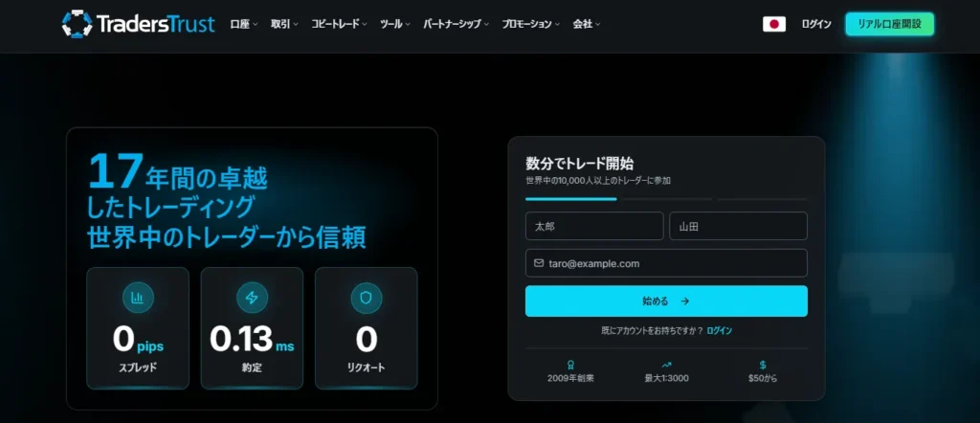Focus the last name field 山田
The image size is (980, 423).
tap(738, 226)
